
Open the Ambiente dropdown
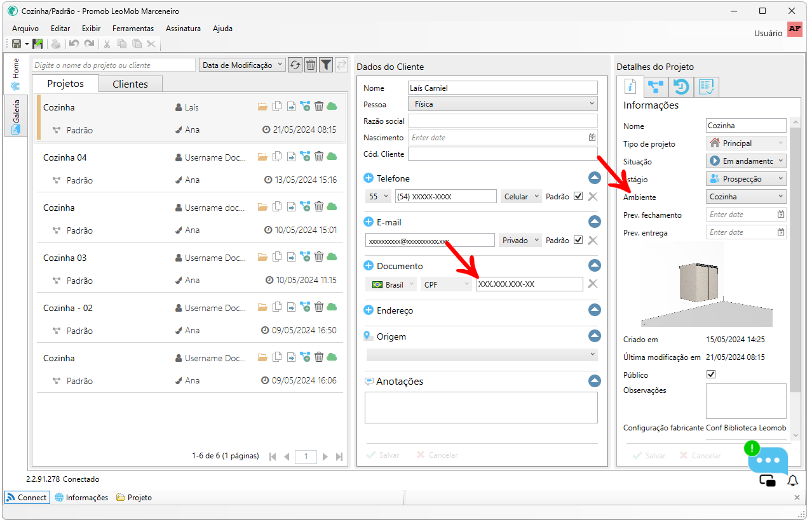point(746,197)
